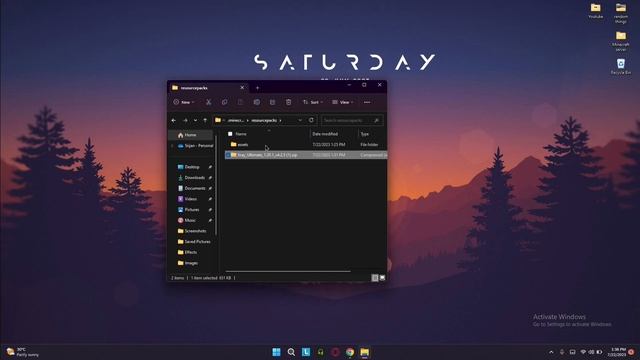Close the resourcepacks tab
The height and width of the screenshot is (360, 640).
(242, 88)
